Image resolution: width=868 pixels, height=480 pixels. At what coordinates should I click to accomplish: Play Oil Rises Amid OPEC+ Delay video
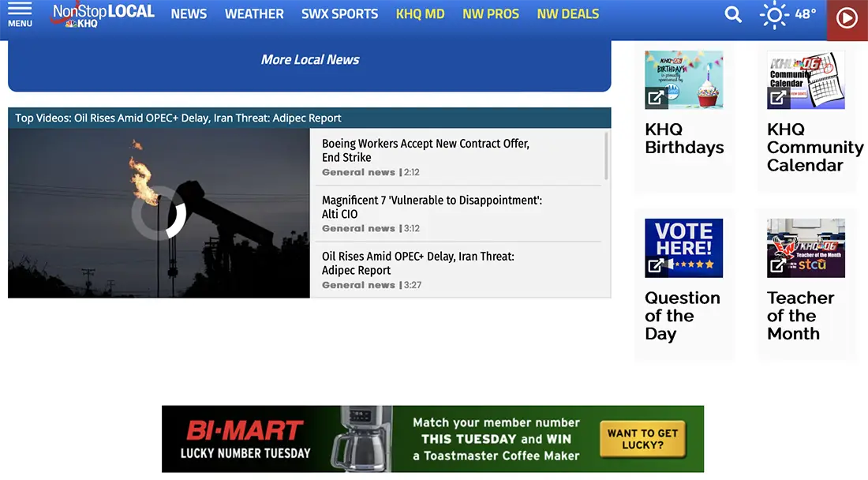[x=418, y=263]
